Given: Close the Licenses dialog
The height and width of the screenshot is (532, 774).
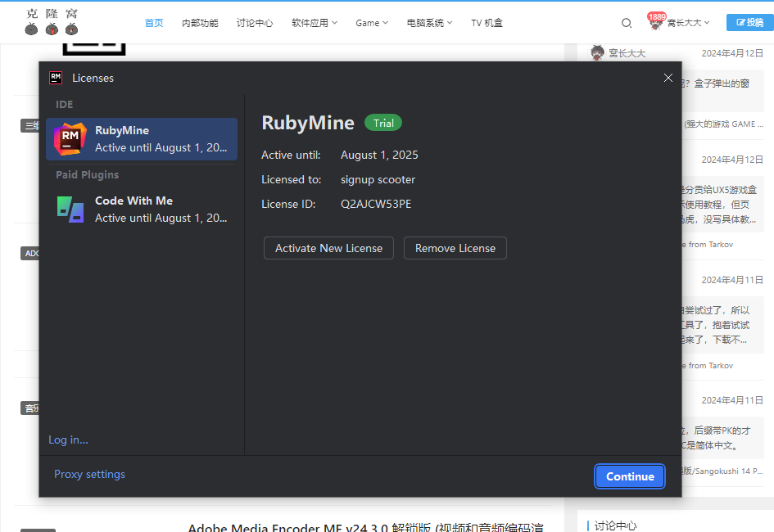Looking at the screenshot, I should click(x=668, y=78).
